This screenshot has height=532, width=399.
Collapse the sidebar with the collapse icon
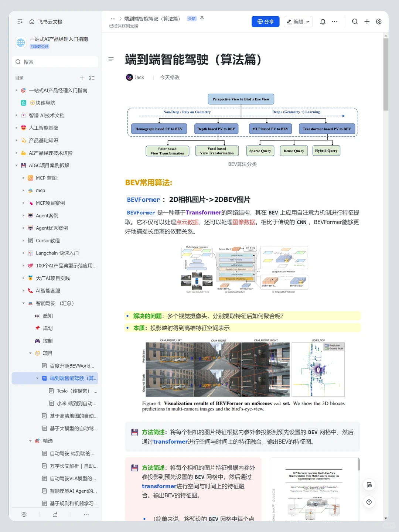(20, 21)
